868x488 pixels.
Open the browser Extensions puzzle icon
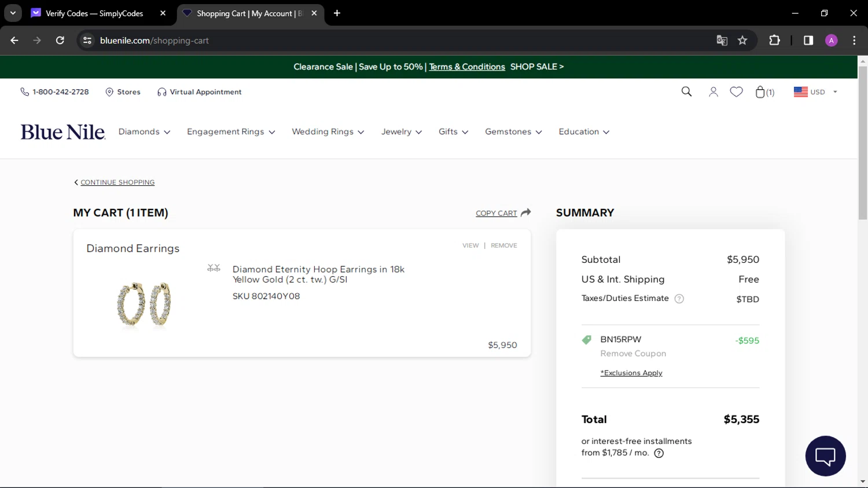pos(774,41)
